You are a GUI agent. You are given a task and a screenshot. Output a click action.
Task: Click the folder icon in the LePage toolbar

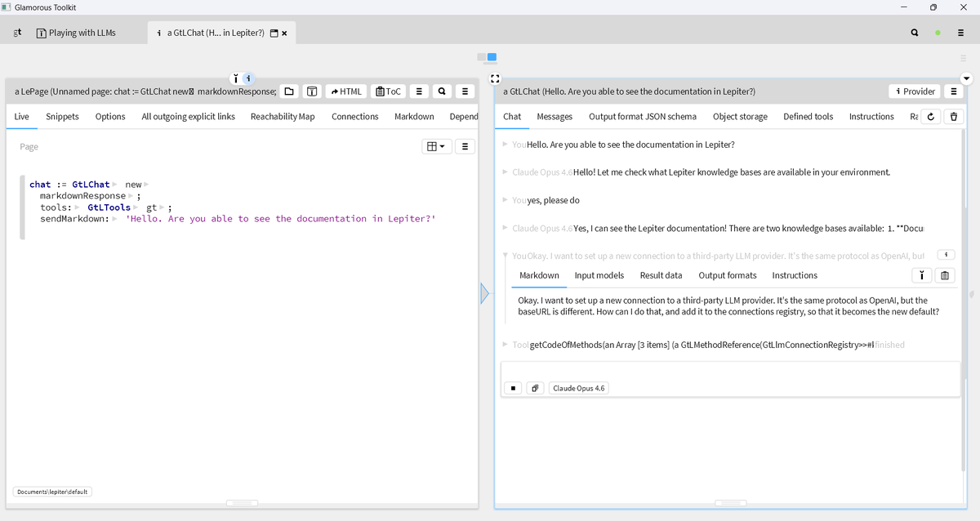pyautogui.click(x=289, y=91)
